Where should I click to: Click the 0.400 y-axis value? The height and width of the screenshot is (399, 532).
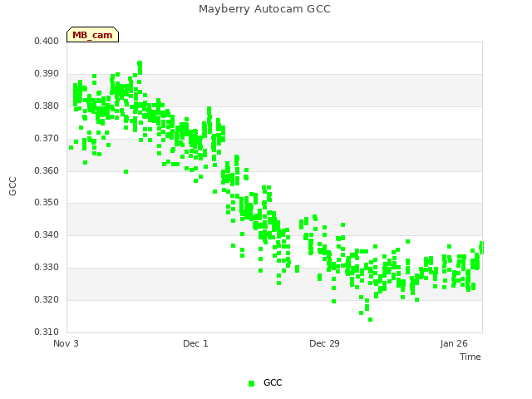(47, 42)
